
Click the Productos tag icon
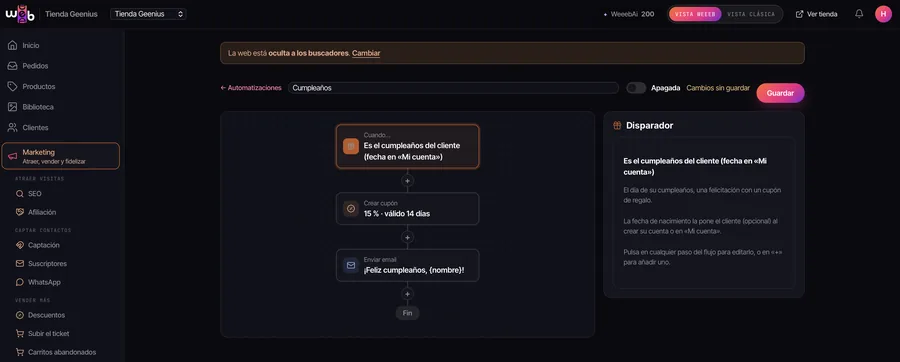[12, 87]
